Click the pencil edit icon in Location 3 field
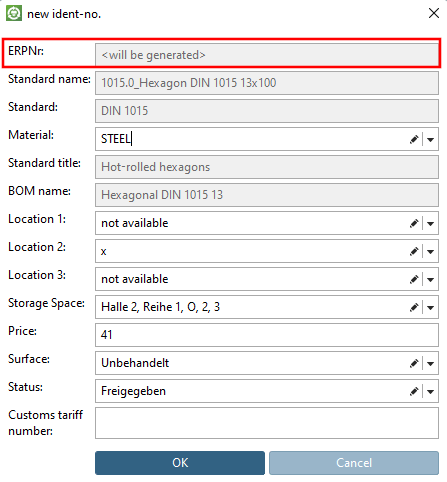The image size is (447, 482). click(x=414, y=279)
